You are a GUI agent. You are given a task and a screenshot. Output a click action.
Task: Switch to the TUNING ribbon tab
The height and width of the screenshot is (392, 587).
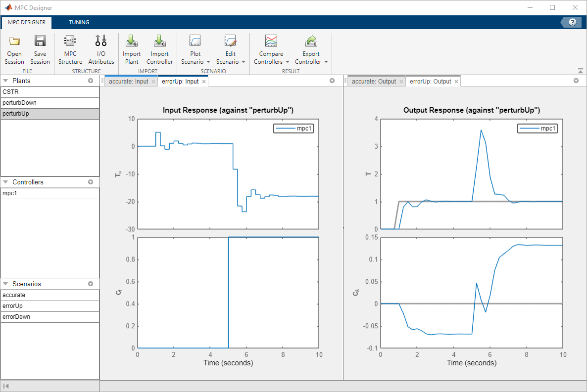tap(79, 22)
